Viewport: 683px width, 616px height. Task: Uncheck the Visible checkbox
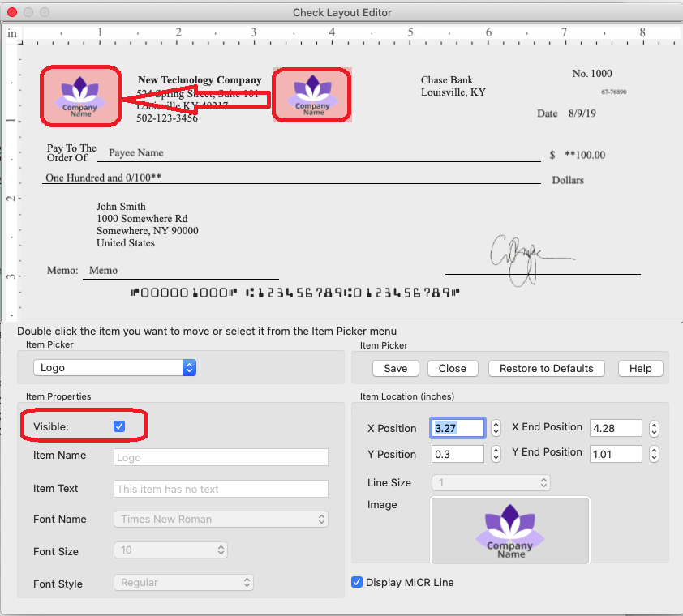click(x=119, y=426)
